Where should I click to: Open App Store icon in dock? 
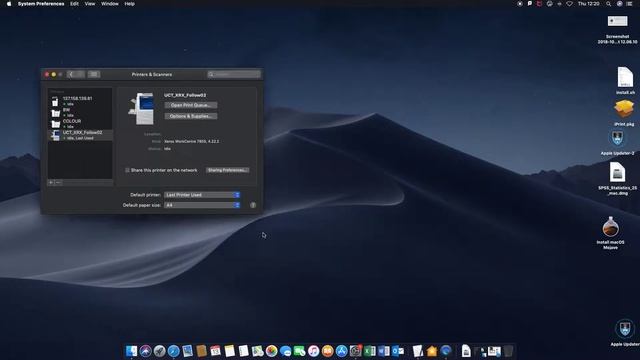[341, 351]
